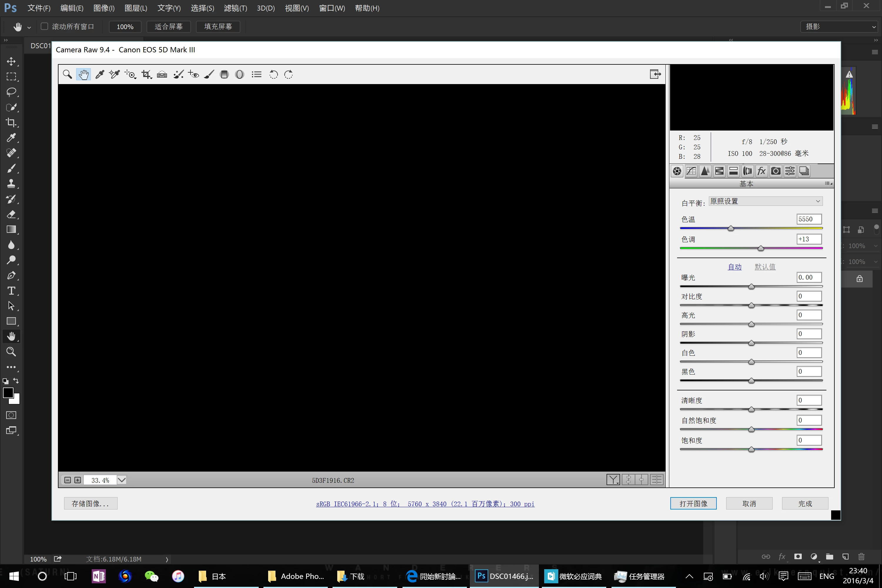Expand the zoom level dropdown arrow
The image size is (882, 588).
122,480
